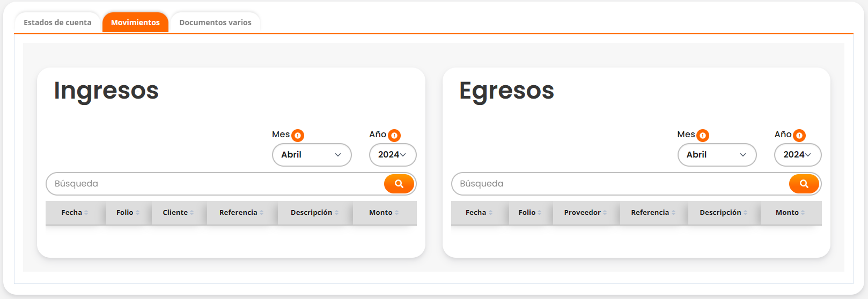Image resolution: width=868 pixels, height=299 pixels.
Task: Open the Documentos varios tab
Action: tap(215, 23)
